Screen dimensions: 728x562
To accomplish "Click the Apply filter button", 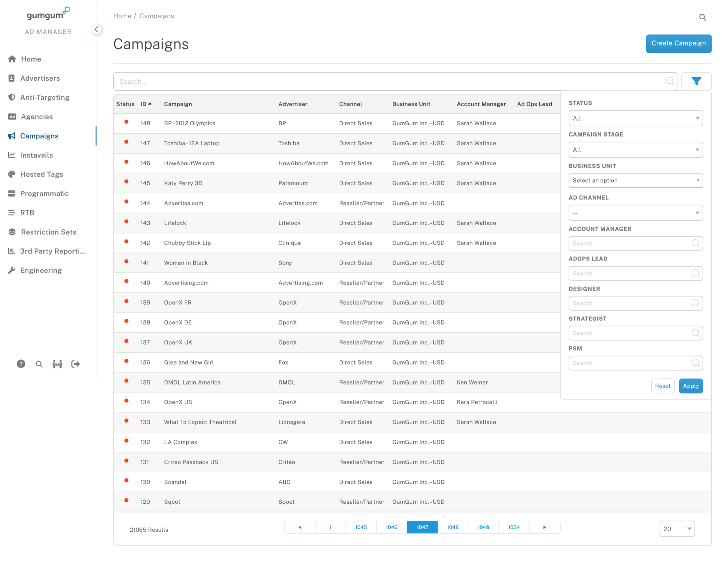I will click(691, 386).
